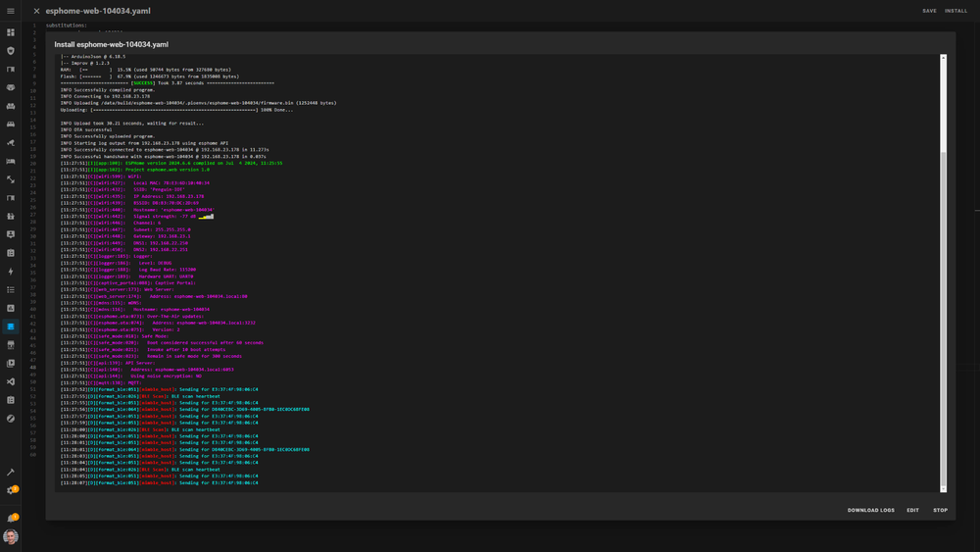Click DOWNLOAD LOGS button
Viewport: 980px width, 552px height.
[x=870, y=510]
